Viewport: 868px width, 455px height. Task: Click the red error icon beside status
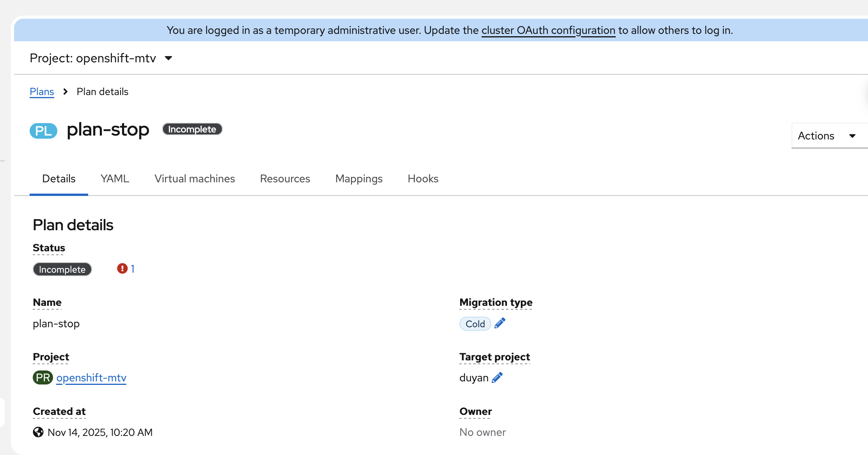122,269
